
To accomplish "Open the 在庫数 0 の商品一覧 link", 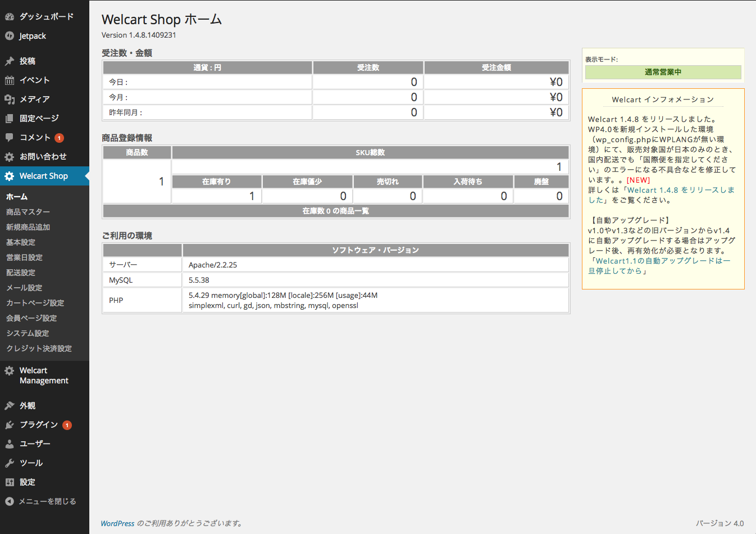I will pos(336,211).
